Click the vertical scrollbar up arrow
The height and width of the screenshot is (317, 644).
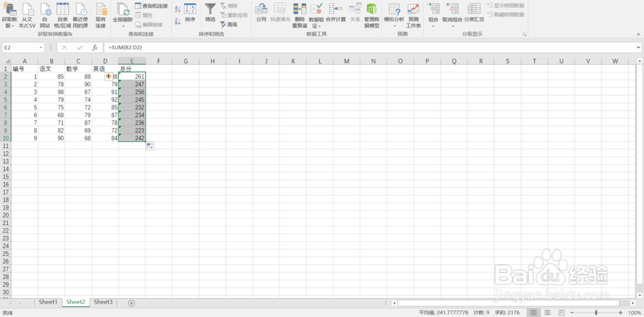click(x=639, y=61)
